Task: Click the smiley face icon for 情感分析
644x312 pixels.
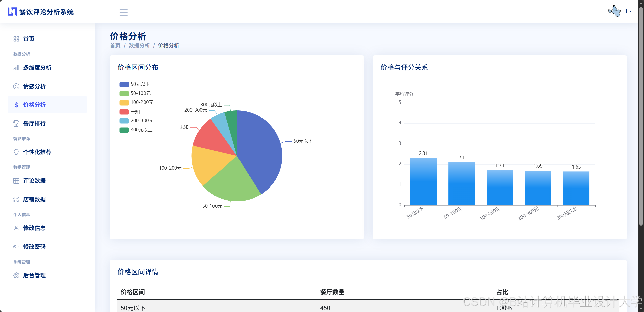Action: pyautogui.click(x=16, y=86)
